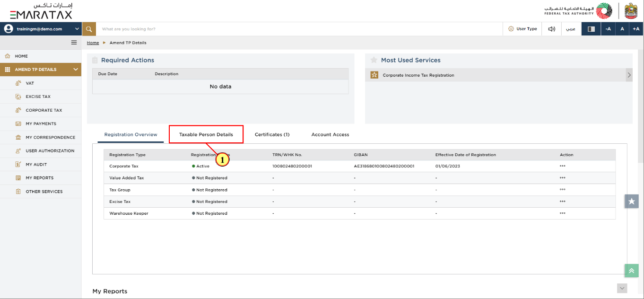
Task: Click the Home house icon in sidebar
Action: pyautogui.click(x=8, y=56)
